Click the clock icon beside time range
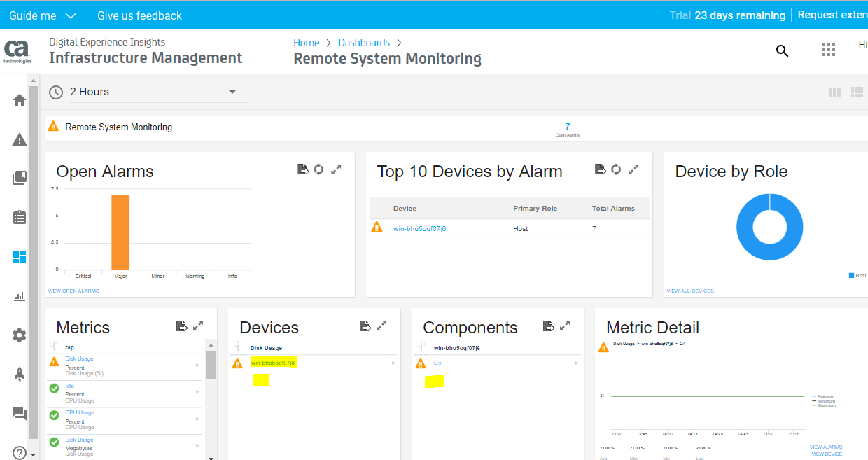The image size is (868, 460). 56,92
